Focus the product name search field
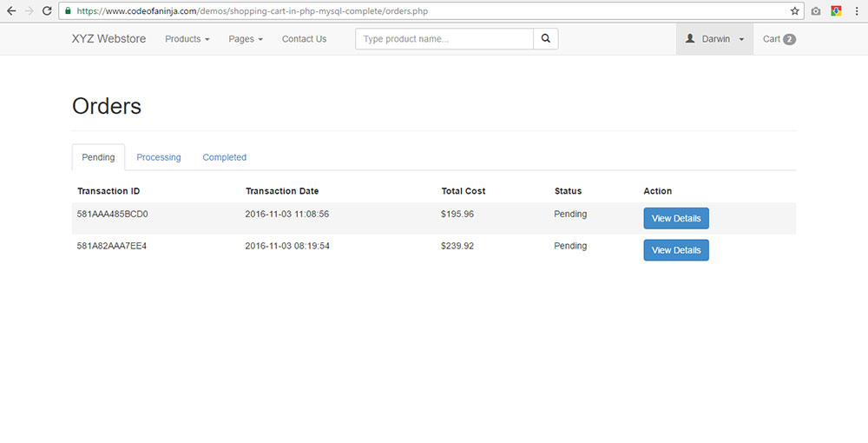 point(444,39)
